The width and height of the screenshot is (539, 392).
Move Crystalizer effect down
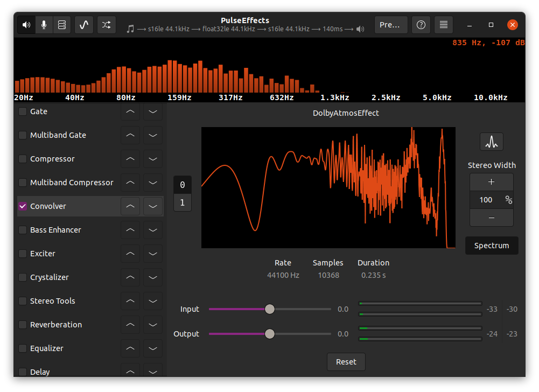coord(153,277)
